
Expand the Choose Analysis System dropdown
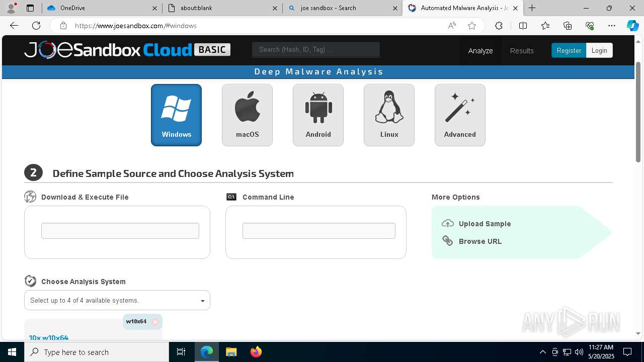(x=117, y=300)
